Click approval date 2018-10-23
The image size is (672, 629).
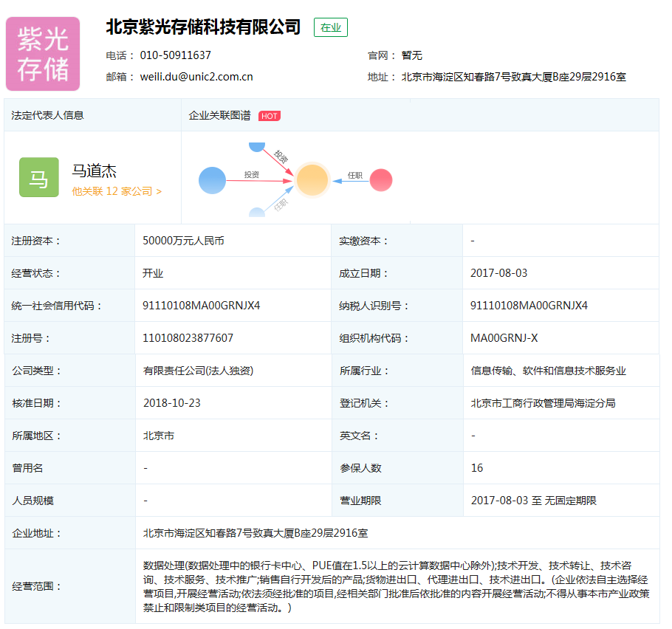[171, 403]
